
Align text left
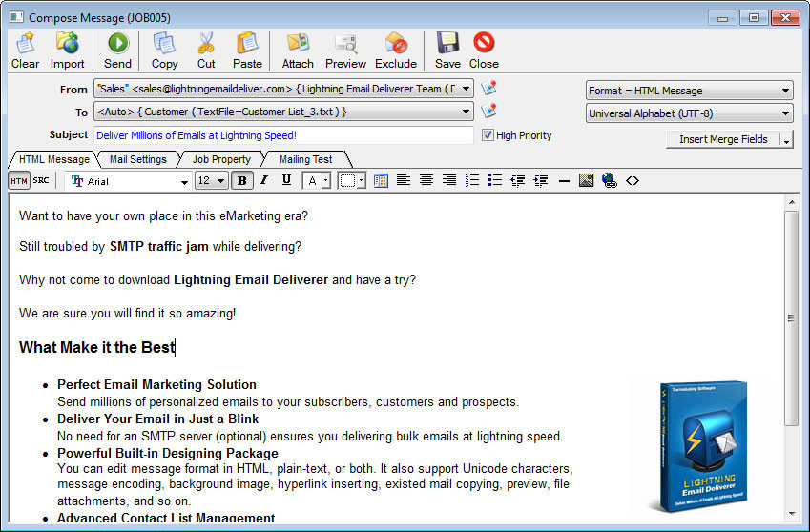coord(404,180)
